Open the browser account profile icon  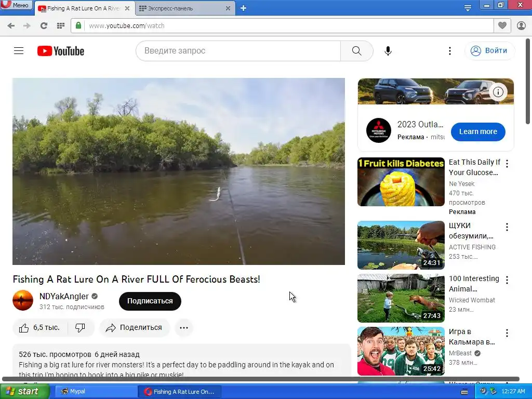(x=521, y=25)
